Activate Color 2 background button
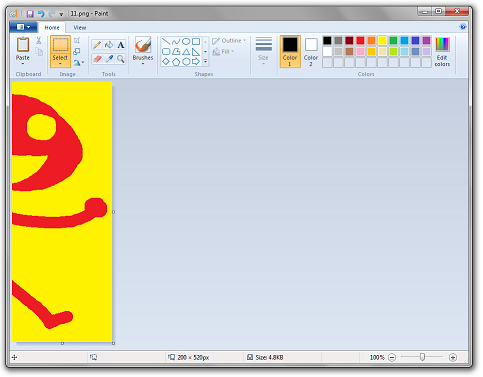Screen dimensions: 483x377 click(311, 51)
